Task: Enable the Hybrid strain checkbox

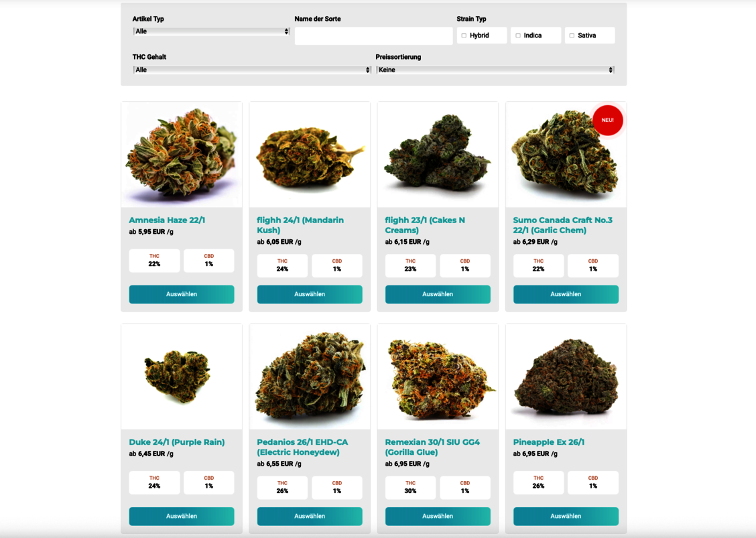Action: pyautogui.click(x=464, y=36)
